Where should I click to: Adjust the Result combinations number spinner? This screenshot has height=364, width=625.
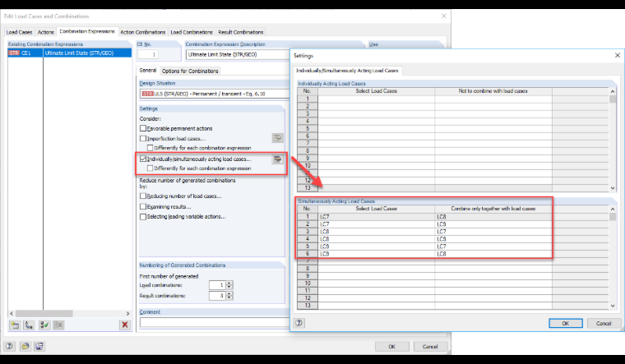tap(229, 296)
